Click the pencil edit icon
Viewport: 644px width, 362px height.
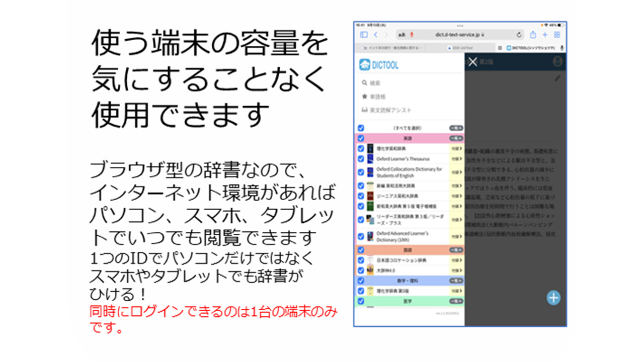click(557, 78)
